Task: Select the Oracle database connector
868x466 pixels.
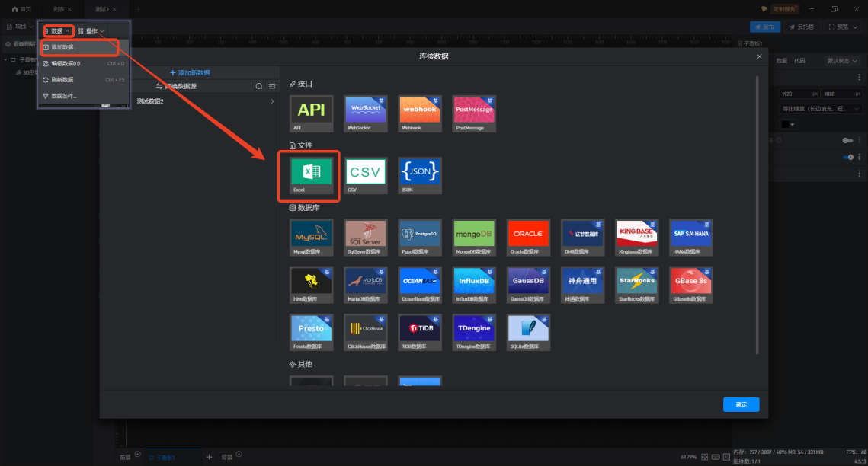Action: [x=527, y=237]
